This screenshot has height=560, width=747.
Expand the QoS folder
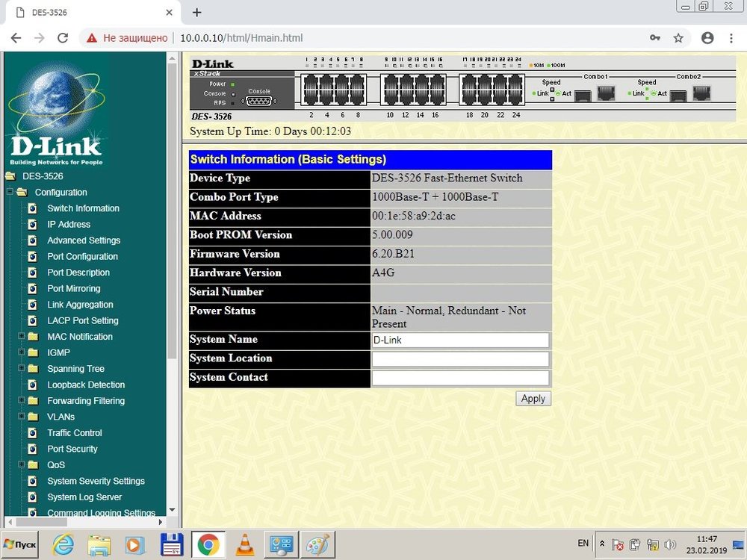22,464
